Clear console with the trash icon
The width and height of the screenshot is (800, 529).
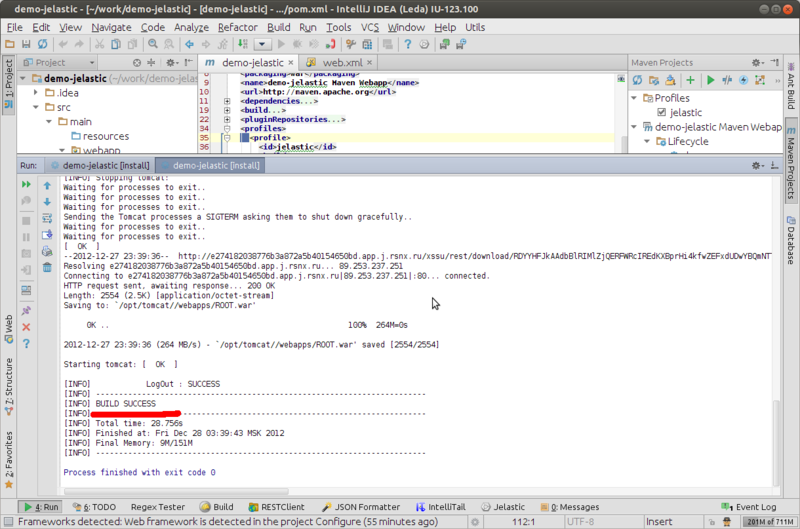coord(47,267)
